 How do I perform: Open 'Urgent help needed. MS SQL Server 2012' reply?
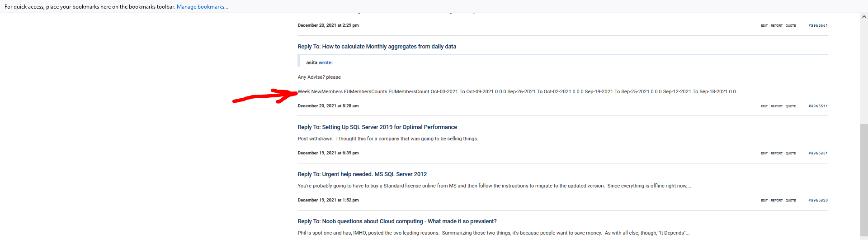click(362, 174)
